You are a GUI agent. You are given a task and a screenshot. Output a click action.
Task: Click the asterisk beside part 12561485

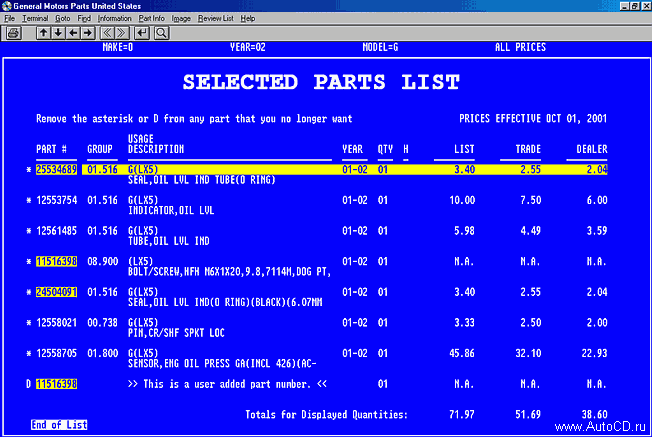(29, 231)
